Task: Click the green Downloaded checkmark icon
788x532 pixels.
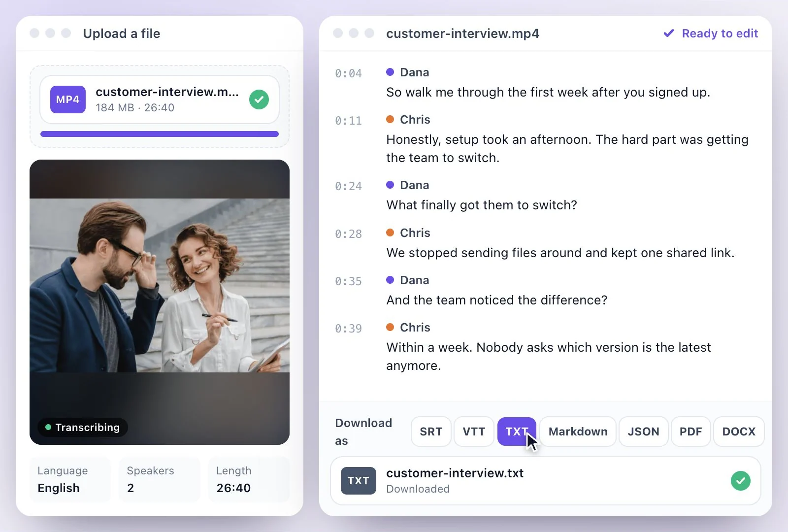Action: pos(741,481)
